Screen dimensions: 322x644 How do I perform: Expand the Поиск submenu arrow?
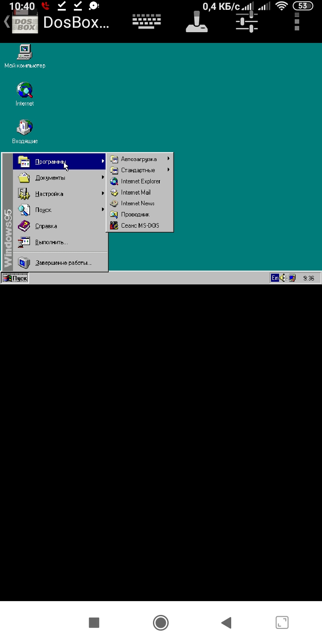click(x=103, y=210)
